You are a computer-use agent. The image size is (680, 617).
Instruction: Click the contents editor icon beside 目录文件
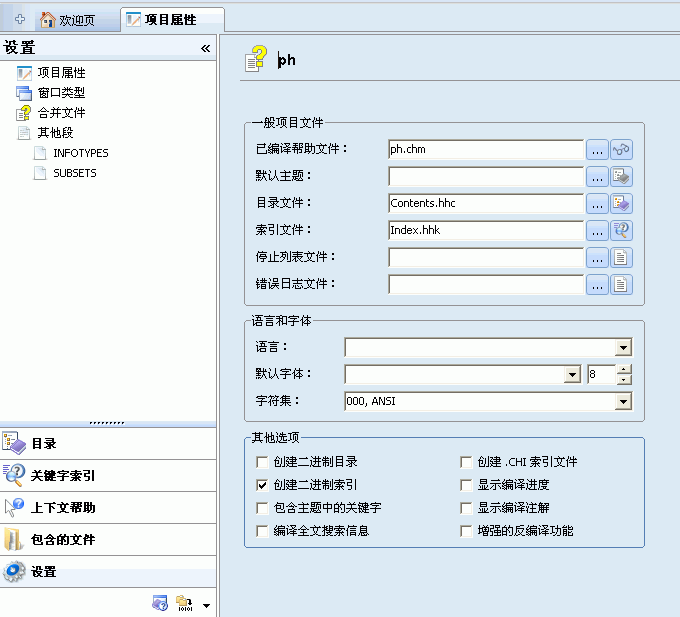pyautogui.click(x=621, y=204)
